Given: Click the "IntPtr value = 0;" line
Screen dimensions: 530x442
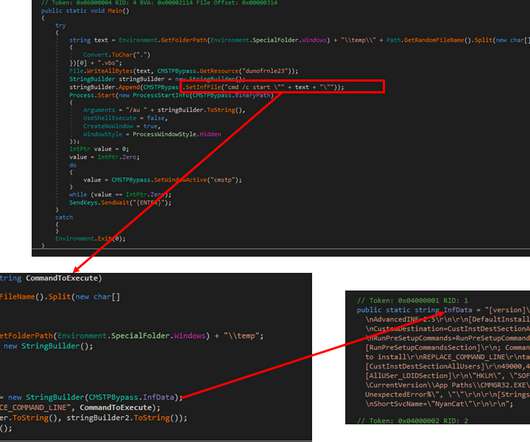Looking at the screenshot, I should click(x=99, y=149).
